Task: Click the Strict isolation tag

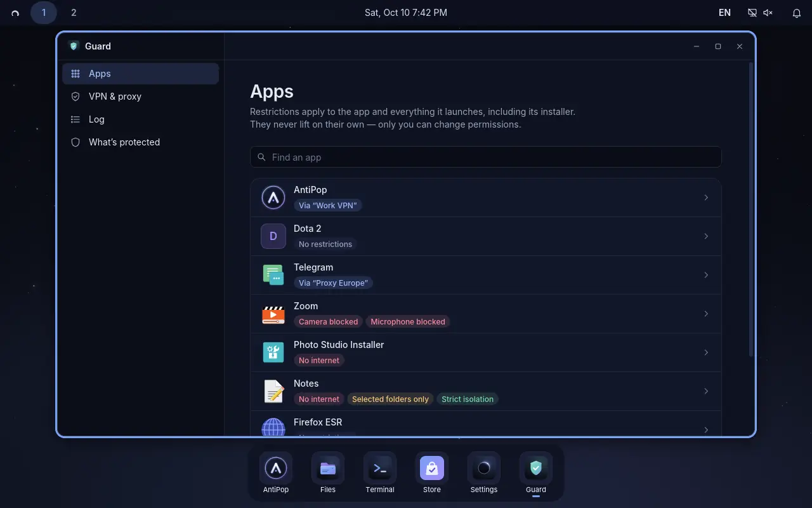Action: point(468,399)
